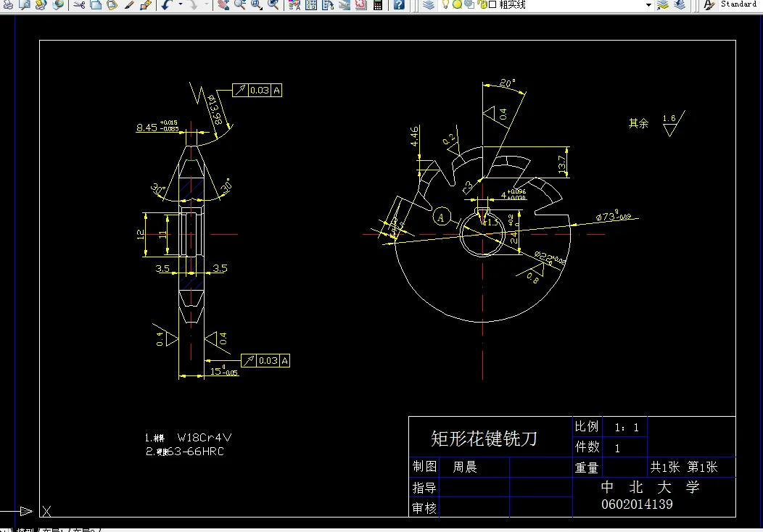Select the 20° angle dimension
The height and width of the screenshot is (532, 763).
point(507,83)
